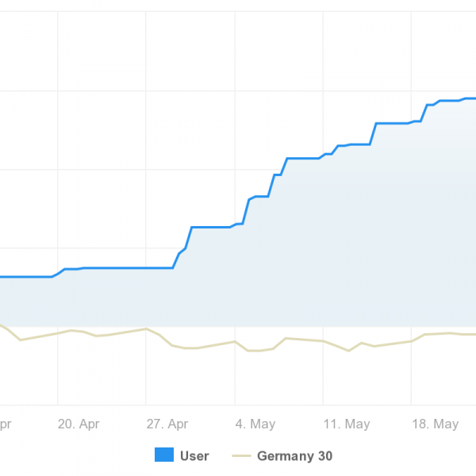
Task: Click the Germany 30 line dip near 11. May
Action: (348, 350)
